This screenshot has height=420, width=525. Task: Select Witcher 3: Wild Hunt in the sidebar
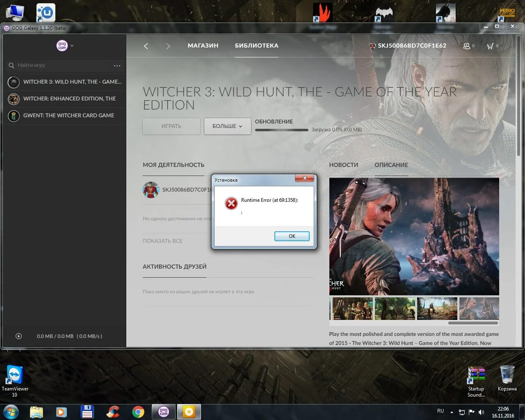coord(65,82)
